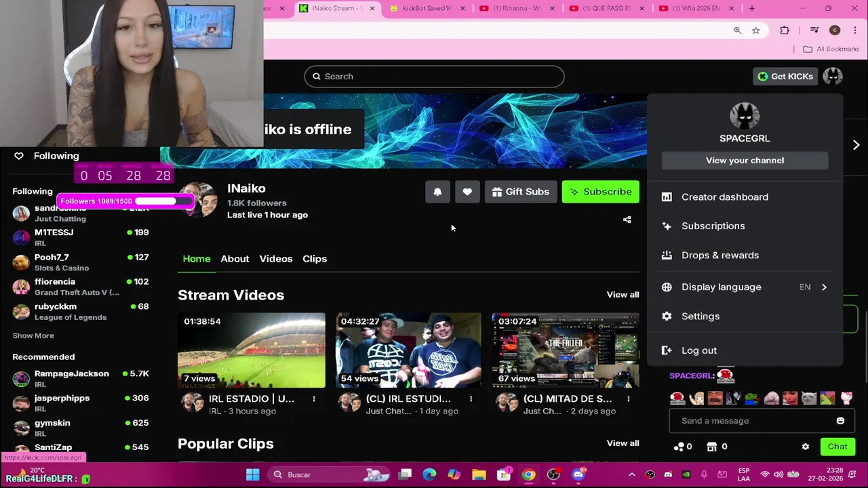Open Pooh7_7 channel in the sidebar
868x488 pixels.
(x=81, y=262)
